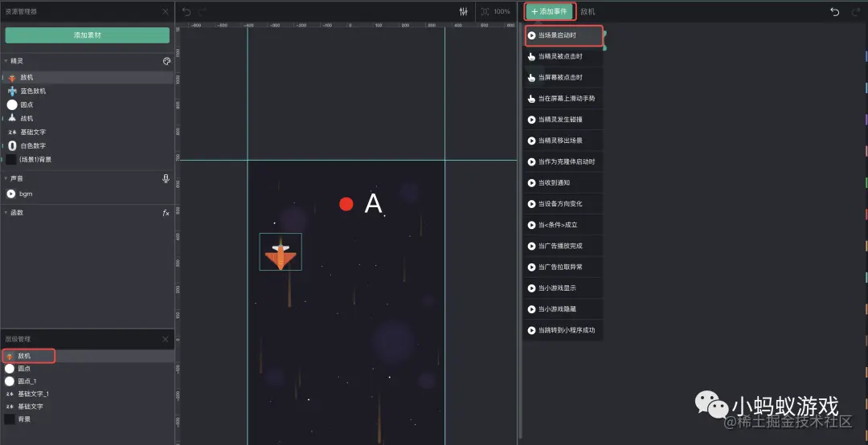Click the fx icon in 函数 section
This screenshot has width=868, height=445.
[x=166, y=213]
